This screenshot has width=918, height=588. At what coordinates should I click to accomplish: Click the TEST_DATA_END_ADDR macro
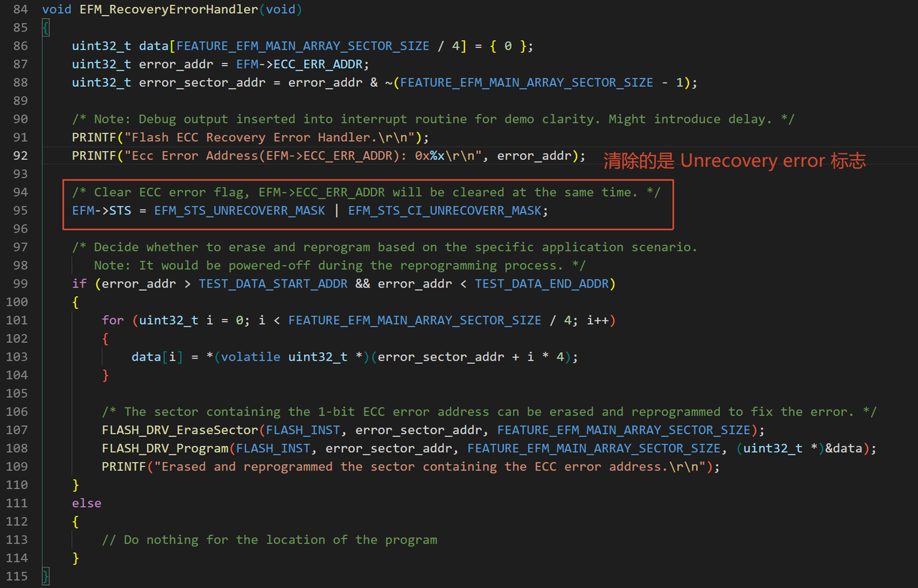coord(541,283)
